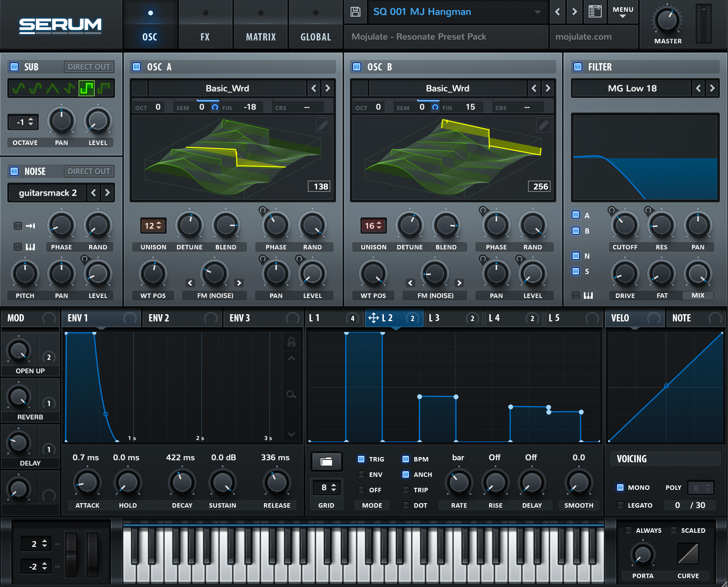Click OSC A FIN phase reset icon
This screenshot has height=587, width=728.
pos(215,107)
